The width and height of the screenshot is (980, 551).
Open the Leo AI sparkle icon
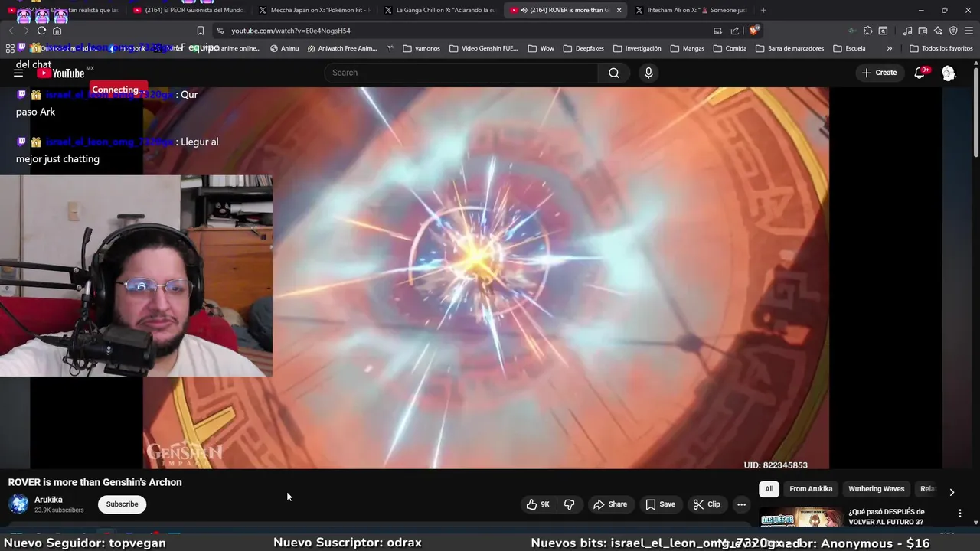pos(938,31)
